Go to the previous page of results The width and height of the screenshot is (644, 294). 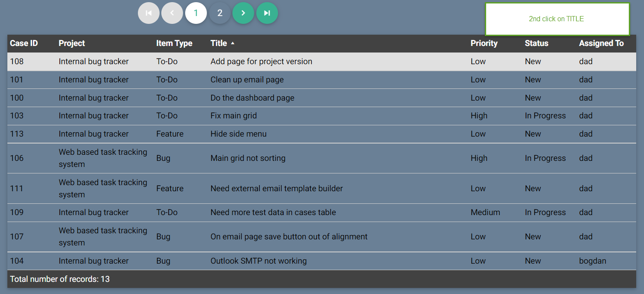tap(172, 13)
